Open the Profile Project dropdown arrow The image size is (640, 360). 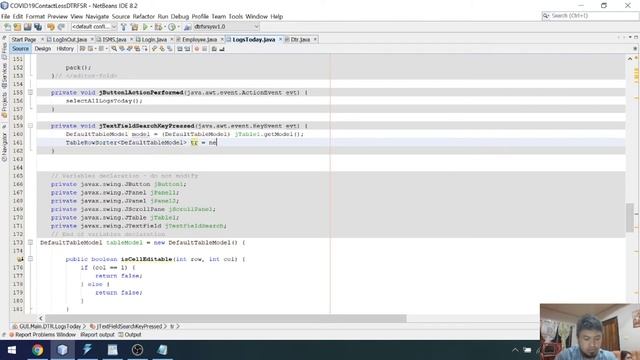(x=178, y=27)
